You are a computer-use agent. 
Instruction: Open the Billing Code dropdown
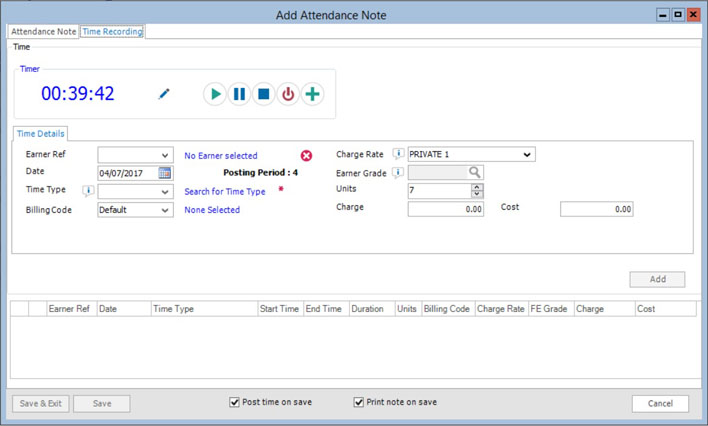click(x=165, y=210)
